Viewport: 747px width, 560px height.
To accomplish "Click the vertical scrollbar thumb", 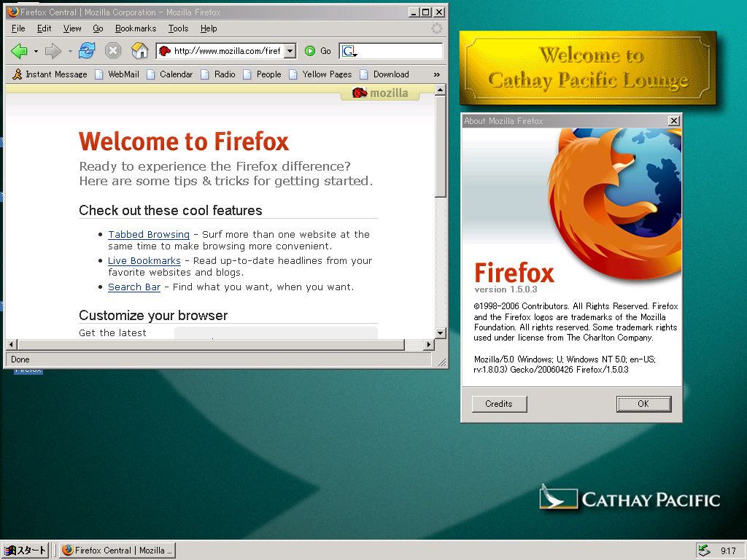I will tap(441, 146).
